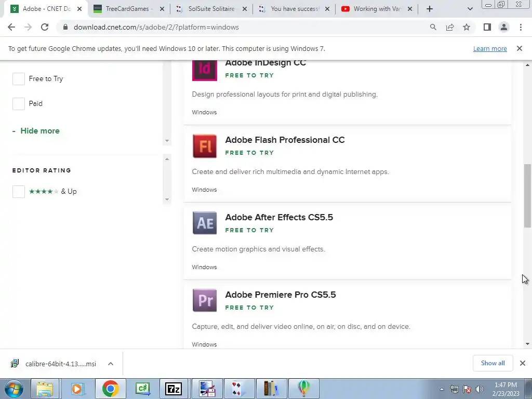Viewport: 532px width, 399px height.
Task: Click the Adobe Flash Professional Fl icon
Action: pos(205,146)
